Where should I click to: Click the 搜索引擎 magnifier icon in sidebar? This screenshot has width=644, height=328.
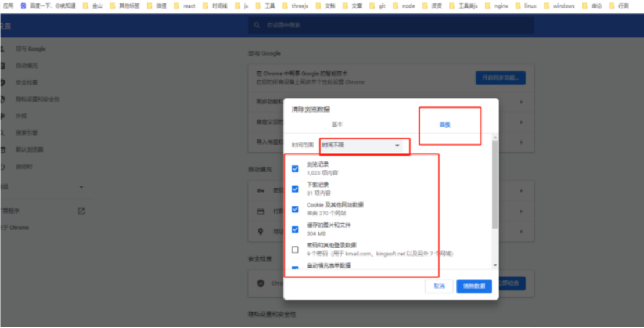coord(2,133)
